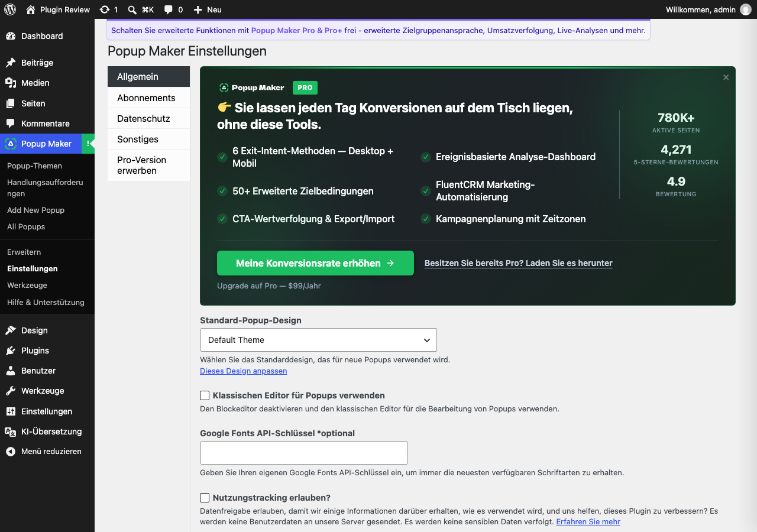Image resolution: width=757 pixels, height=532 pixels.
Task: Go to the Sonstiges tab
Action: click(x=148, y=139)
